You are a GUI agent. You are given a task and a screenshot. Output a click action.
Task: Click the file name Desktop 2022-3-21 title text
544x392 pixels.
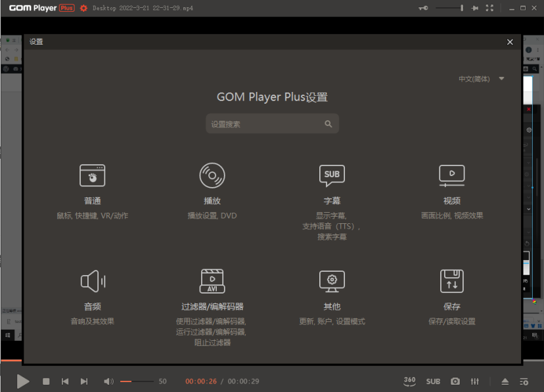coord(143,8)
